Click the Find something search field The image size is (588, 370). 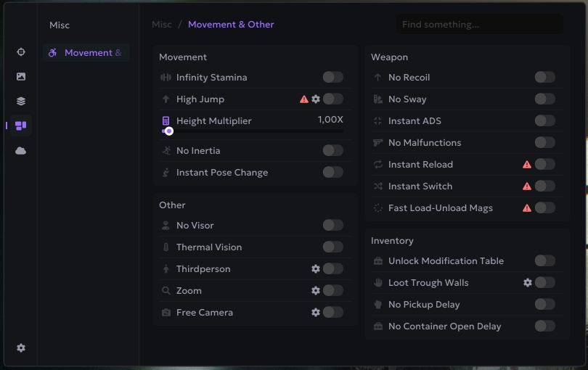(479, 24)
